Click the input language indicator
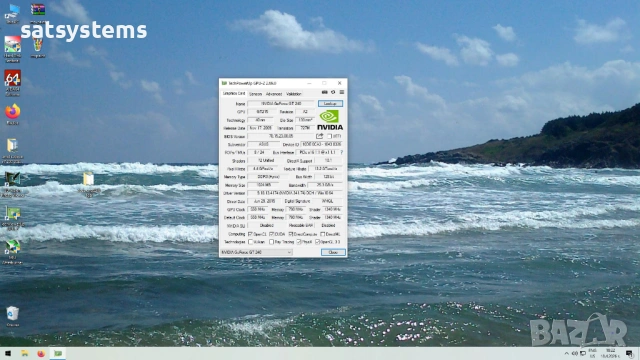 [x=593, y=353]
